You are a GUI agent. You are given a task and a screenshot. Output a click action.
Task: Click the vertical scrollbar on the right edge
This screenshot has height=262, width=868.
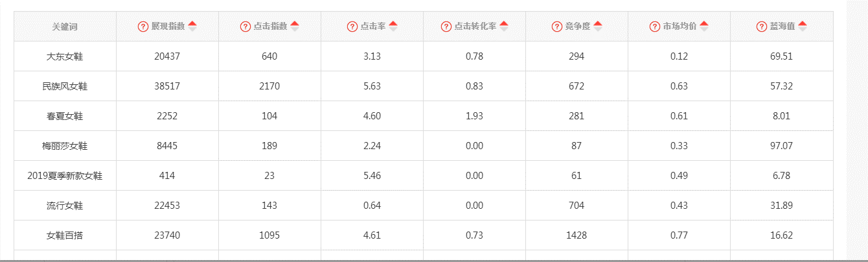point(857,130)
